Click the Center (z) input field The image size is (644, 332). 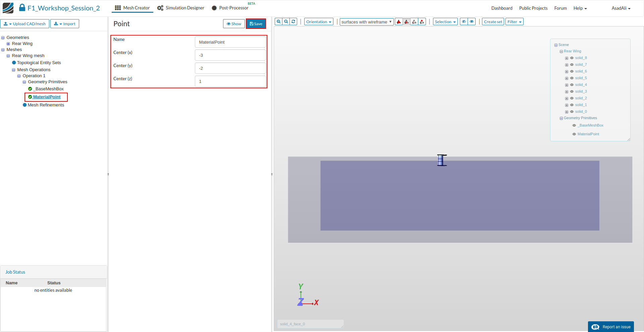tap(230, 82)
